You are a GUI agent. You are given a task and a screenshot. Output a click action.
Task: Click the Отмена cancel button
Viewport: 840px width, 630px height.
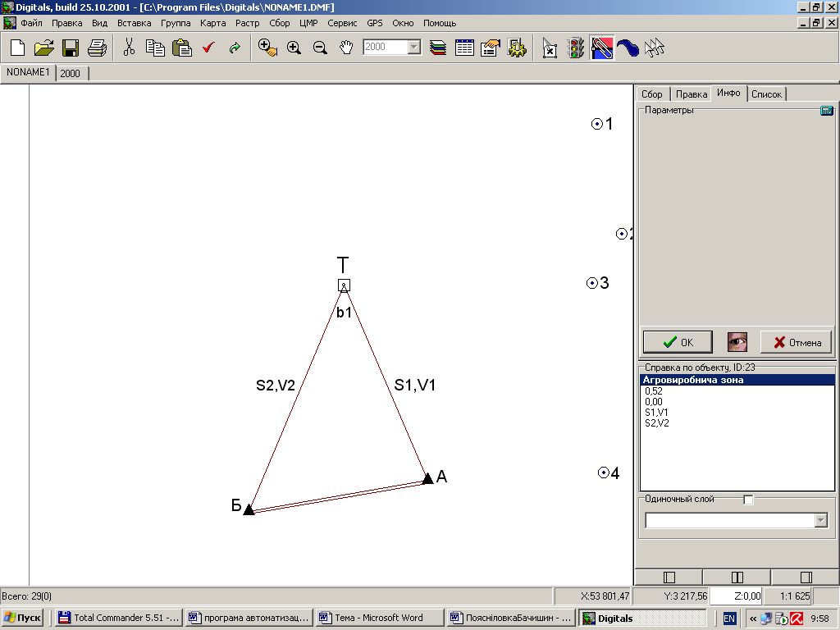pyautogui.click(x=797, y=342)
